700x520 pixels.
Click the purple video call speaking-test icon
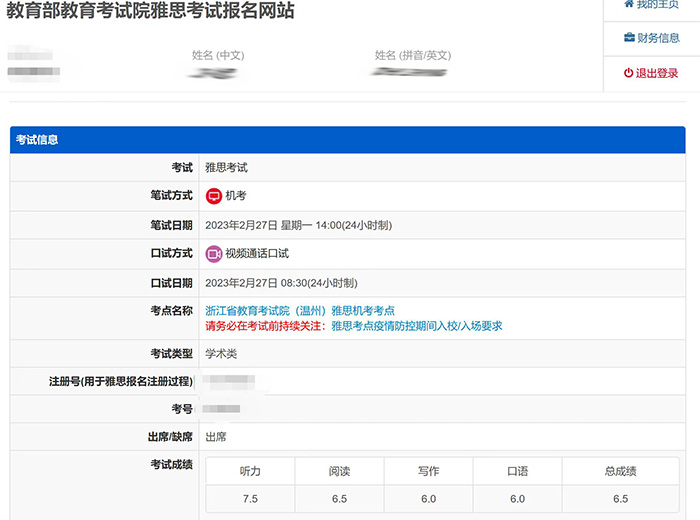214,254
